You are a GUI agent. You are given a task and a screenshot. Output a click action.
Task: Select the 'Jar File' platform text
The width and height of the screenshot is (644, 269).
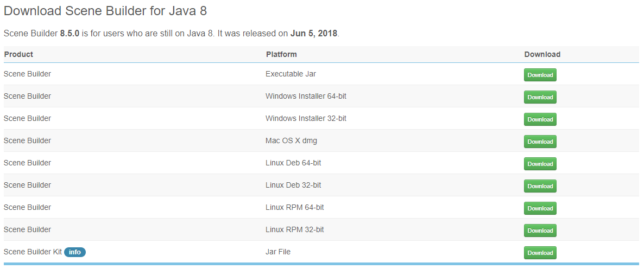tap(278, 251)
